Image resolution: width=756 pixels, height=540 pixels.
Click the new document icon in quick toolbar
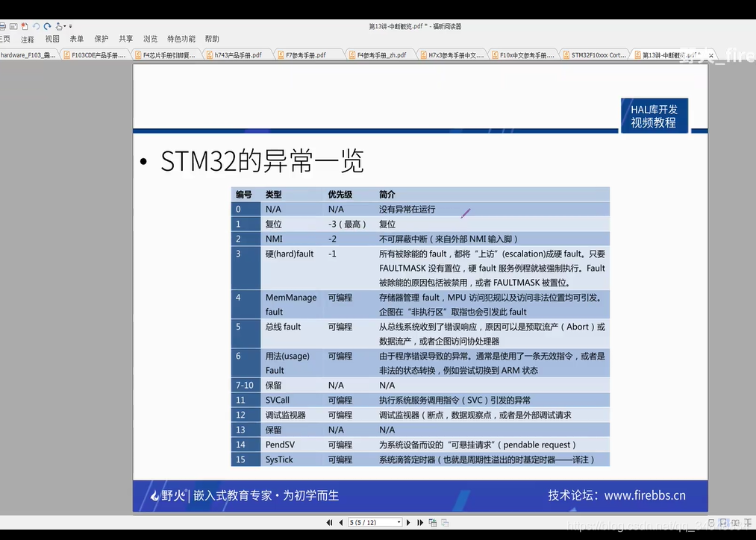coord(25,26)
